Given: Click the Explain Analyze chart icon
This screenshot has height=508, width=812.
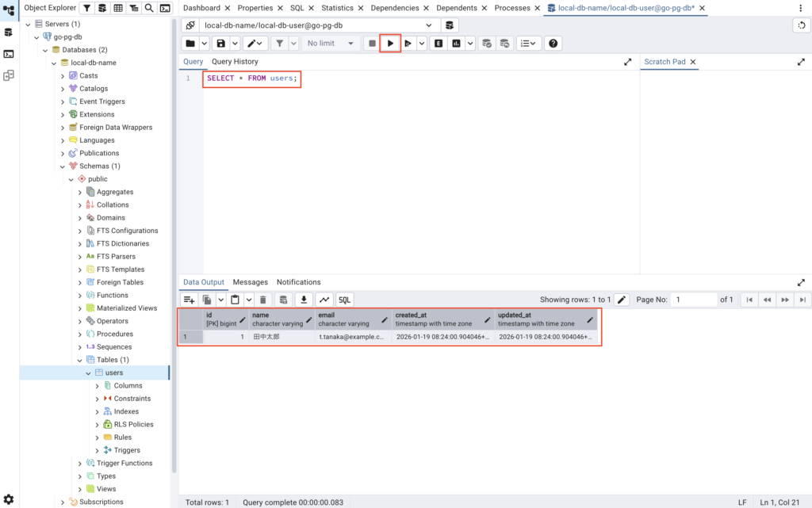Looking at the screenshot, I should coord(456,44).
